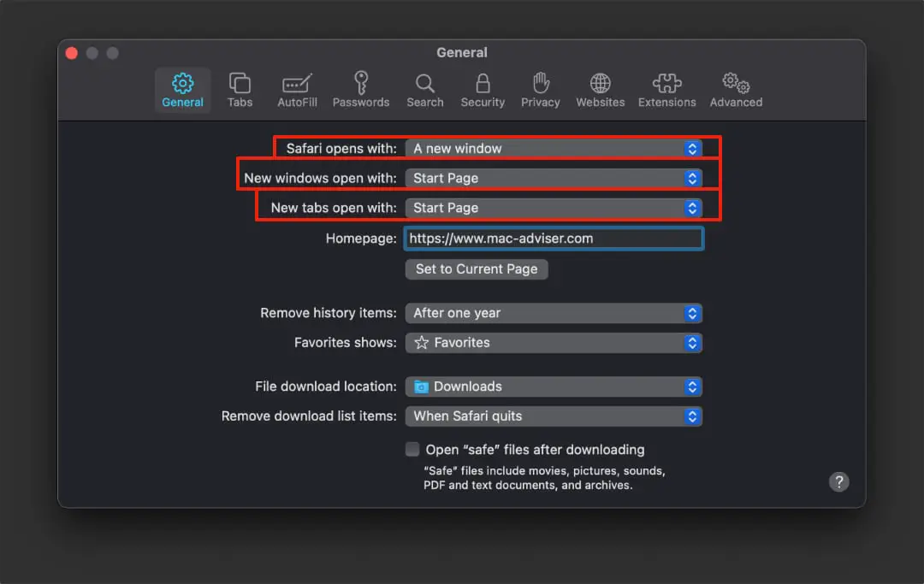The height and width of the screenshot is (584, 924).
Task: Open the Remove history items dropdown
Action: pyautogui.click(x=554, y=313)
